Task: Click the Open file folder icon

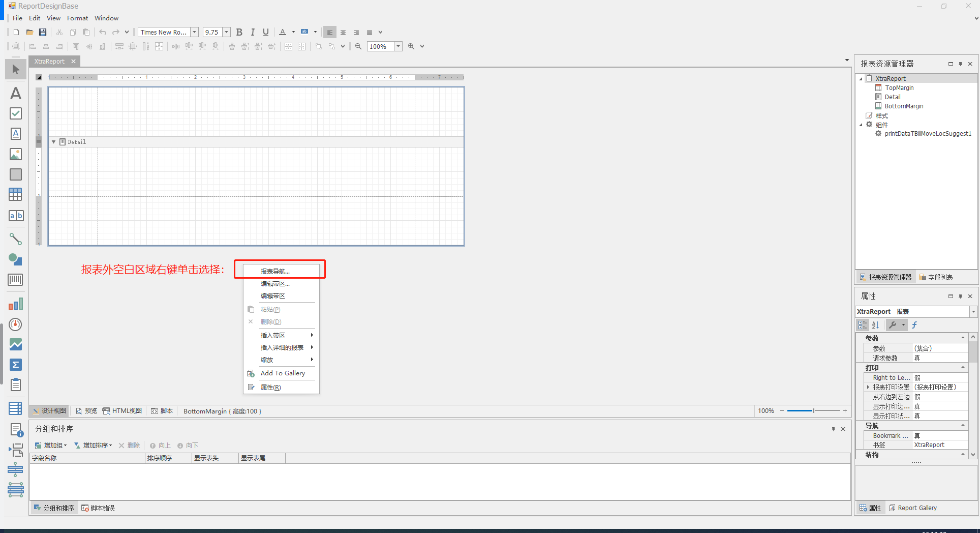Action: [x=29, y=32]
